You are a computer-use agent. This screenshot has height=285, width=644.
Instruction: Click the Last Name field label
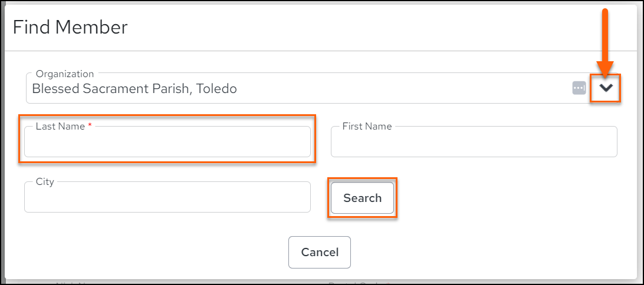[60, 126]
